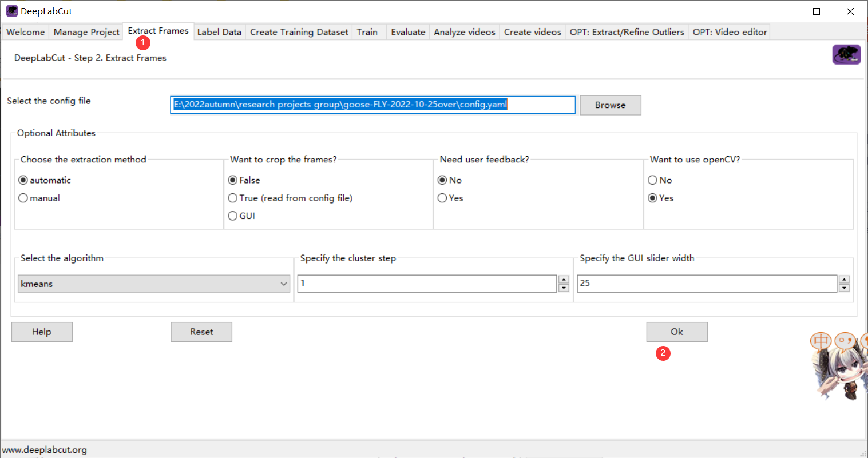The width and height of the screenshot is (868, 458).
Task: Increase the cluster step value
Action: tap(564, 280)
